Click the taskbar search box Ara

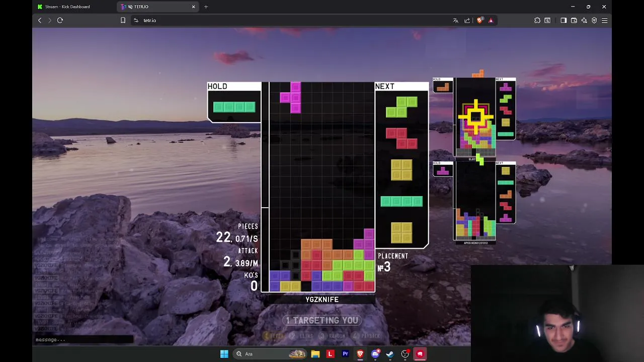tap(270, 354)
